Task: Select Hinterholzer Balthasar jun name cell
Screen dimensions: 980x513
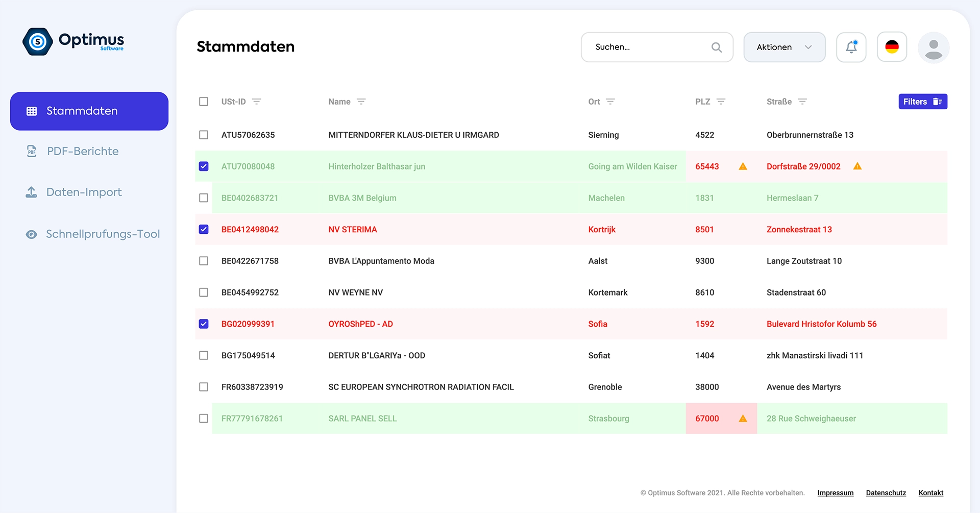Action: pyautogui.click(x=377, y=166)
